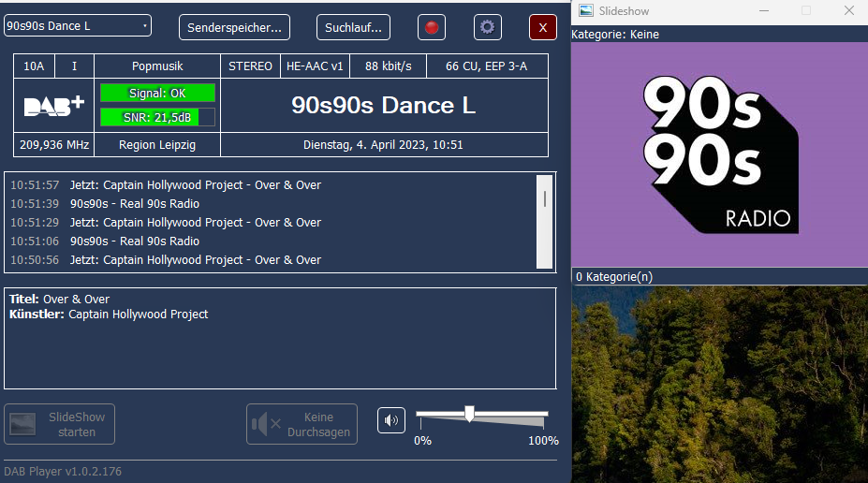The width and height of the screenshot is (868, 483).
Task: Start recording with the red record button
Action: [x=432, y=27]
